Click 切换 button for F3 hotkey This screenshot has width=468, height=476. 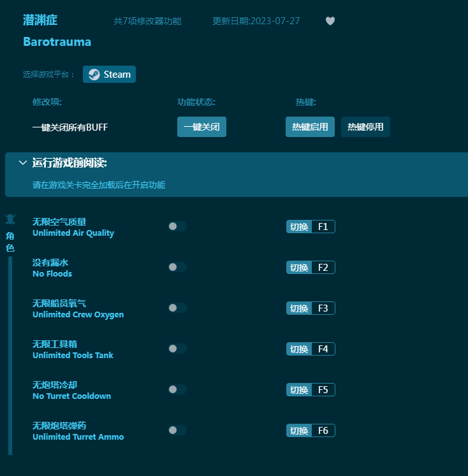299,308
